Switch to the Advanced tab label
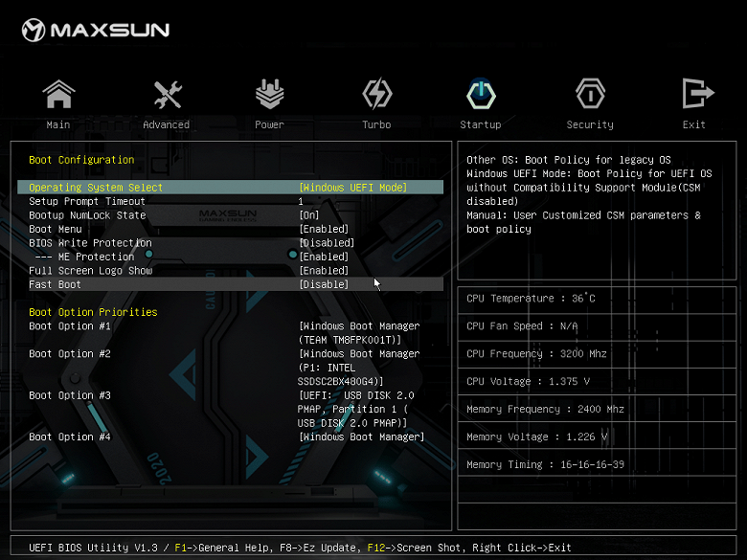This screenshot has width=747, height=560. coord(167,124)
